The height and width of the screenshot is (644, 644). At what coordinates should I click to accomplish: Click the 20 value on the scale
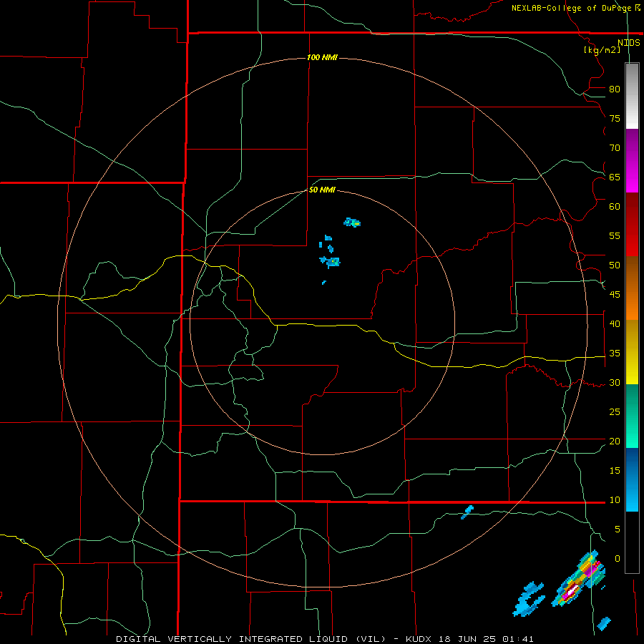click(x=615, y=441)
